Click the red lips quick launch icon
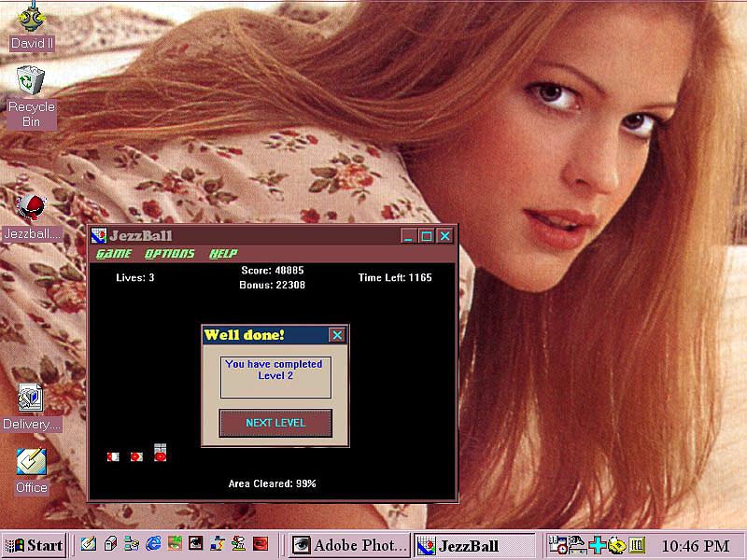The width and height of the screenshot is (747, 560). tap(261, 544)
